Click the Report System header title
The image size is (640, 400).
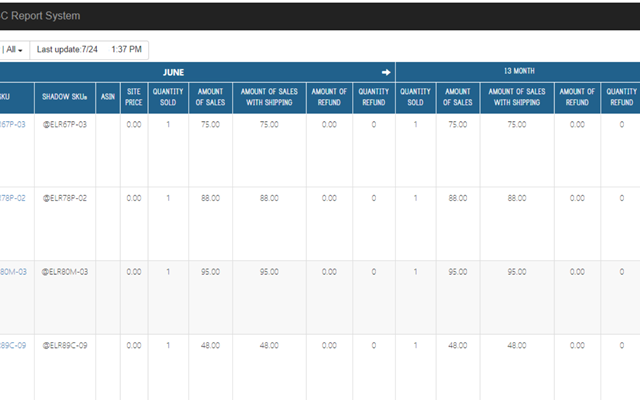click(x=40, y=16)
